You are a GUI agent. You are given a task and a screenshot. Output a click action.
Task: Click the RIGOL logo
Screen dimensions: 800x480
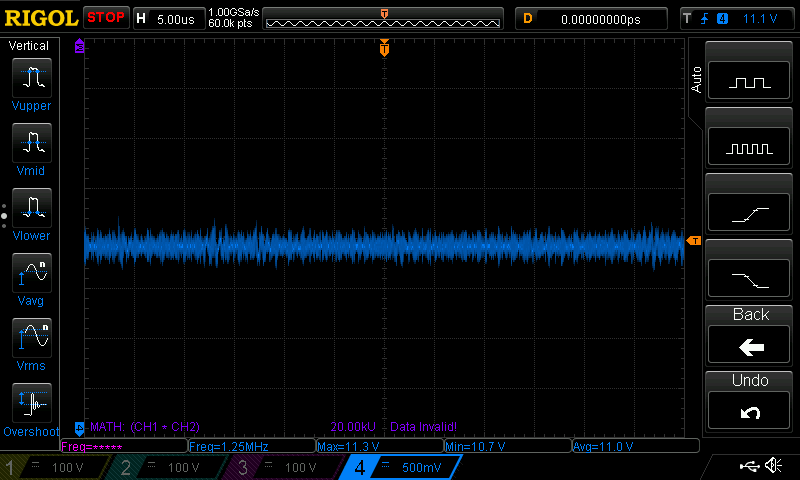(x=41, y=18)
